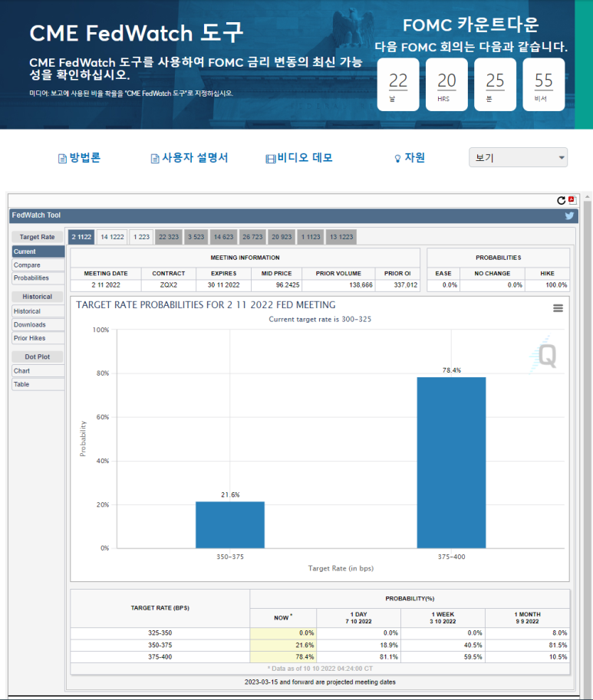Select the 22 323 meeting tab
Viewport: 593px width, 700px height.
point(169,237)
